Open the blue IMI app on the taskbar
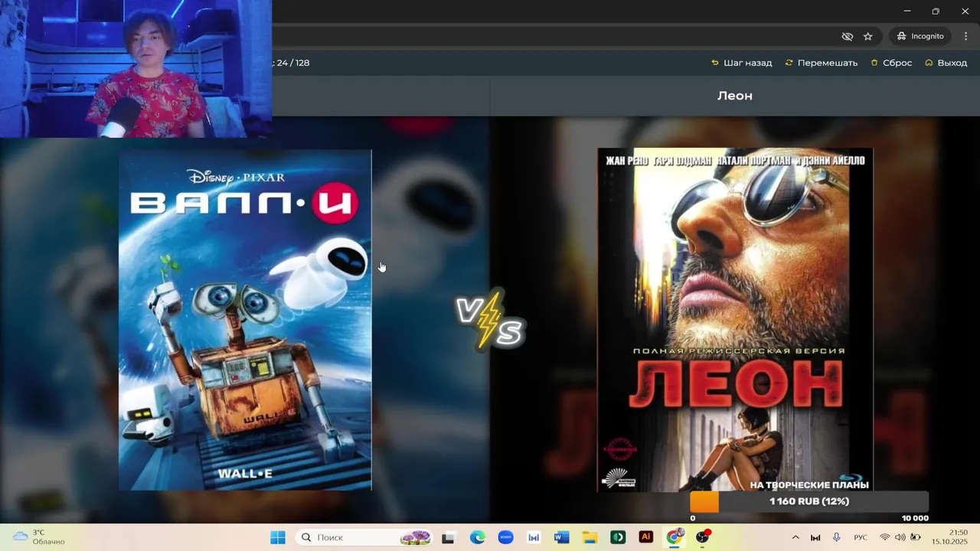 click(x=534, y=537)
